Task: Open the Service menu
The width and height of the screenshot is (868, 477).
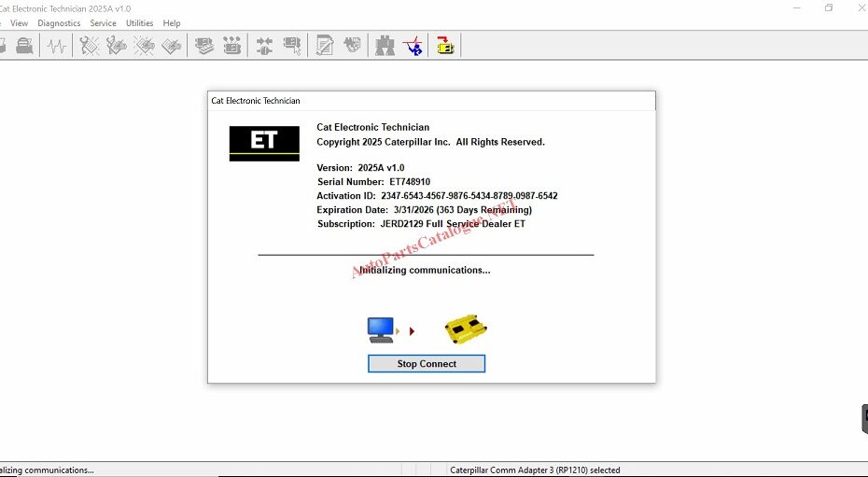Action: point(103,23)
